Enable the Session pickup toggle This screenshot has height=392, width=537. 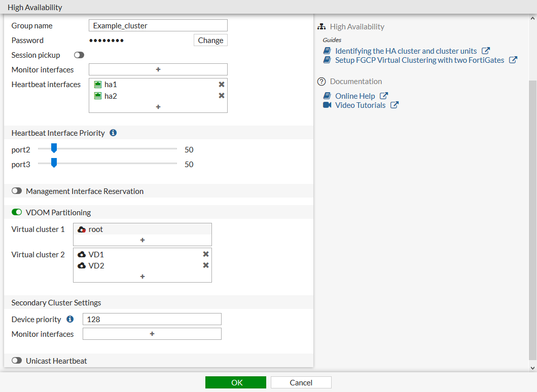[79, 55]
